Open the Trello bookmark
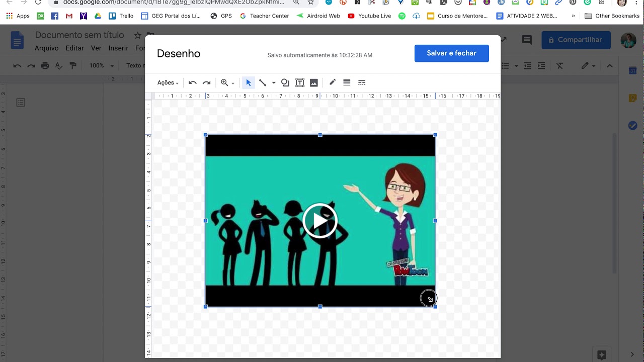Image resolution: width=644 pixels, height=362 pixels. [x=121, y=16]
